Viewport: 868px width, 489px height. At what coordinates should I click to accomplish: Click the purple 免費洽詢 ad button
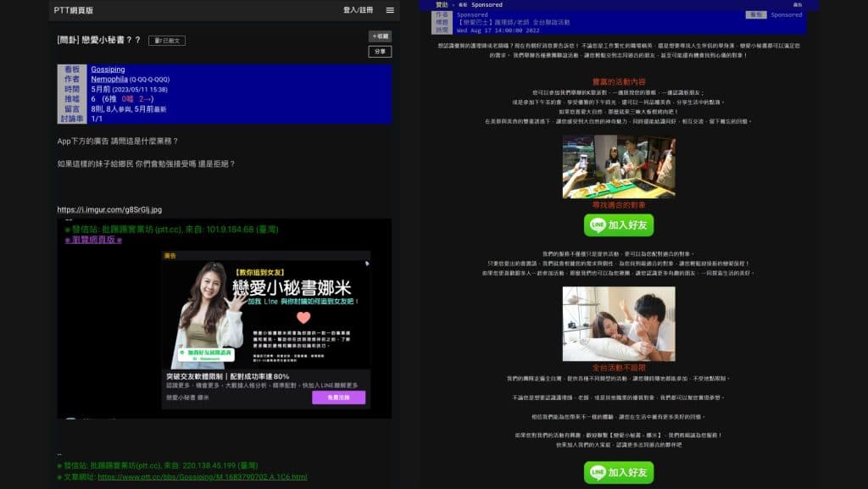[x=338, y=397]
